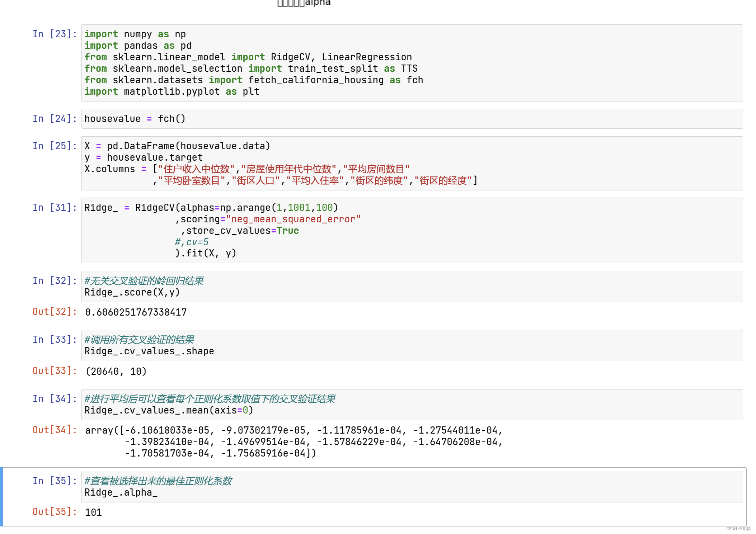
Task: Click the ).fit(X, y) line
Action: click(x=206, y=253)
